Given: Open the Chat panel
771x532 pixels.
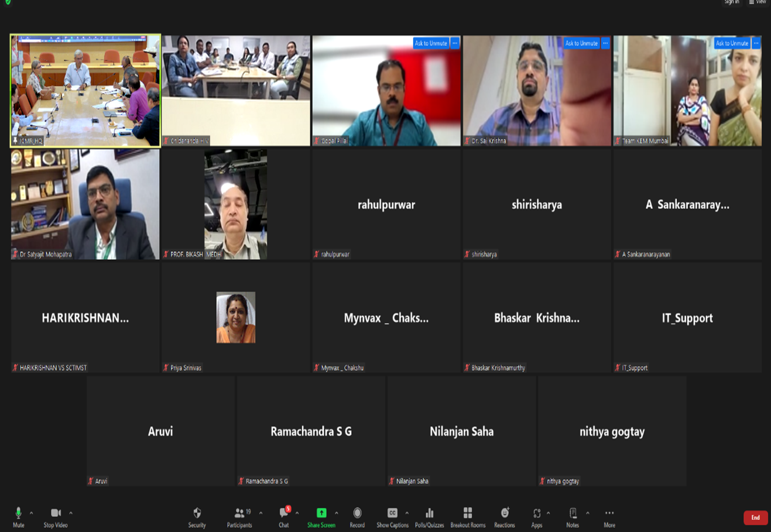Looking at the screenshot, I should (x=284, y=517).
